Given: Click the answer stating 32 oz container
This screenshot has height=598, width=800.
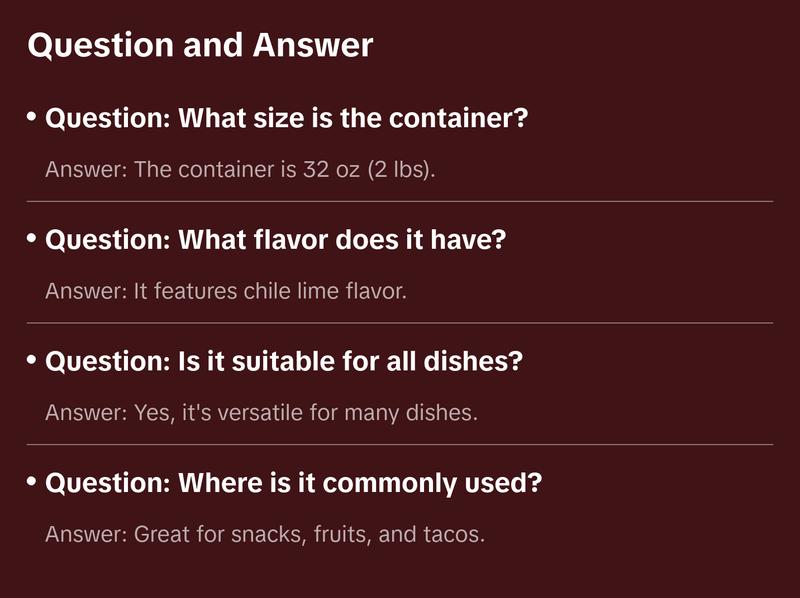Looking at the screenshot, I should pos(240,169).
